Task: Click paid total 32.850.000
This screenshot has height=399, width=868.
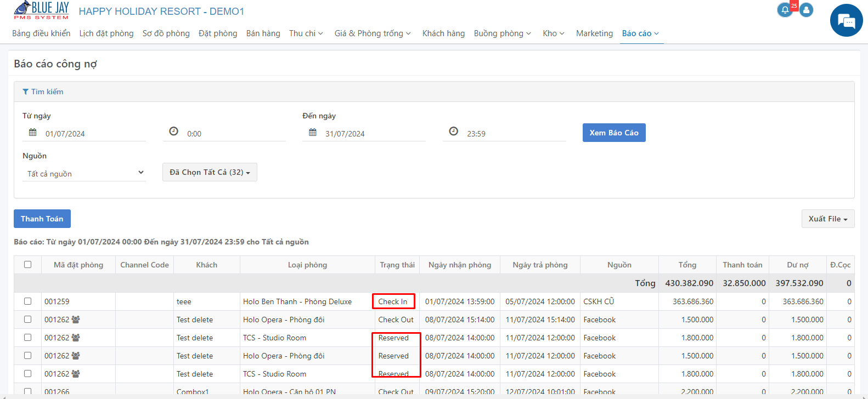Action: 744,283
